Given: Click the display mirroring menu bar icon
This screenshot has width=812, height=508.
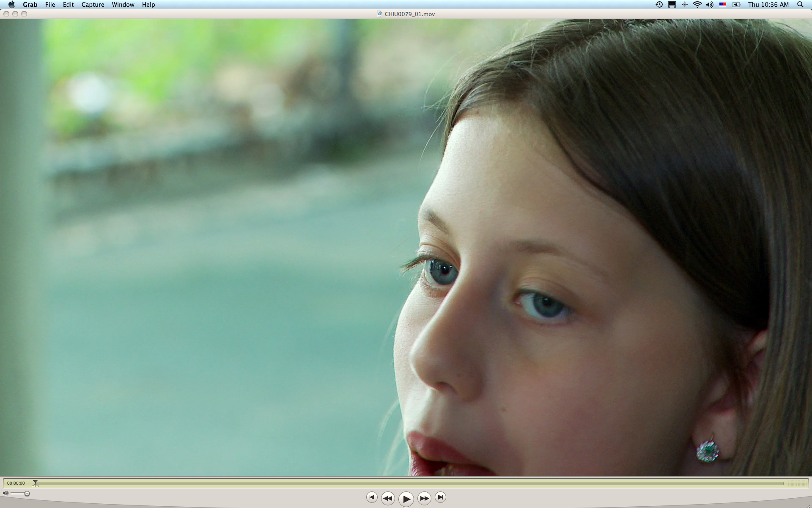Looking at the screenshot, I should tap(672, 5).
